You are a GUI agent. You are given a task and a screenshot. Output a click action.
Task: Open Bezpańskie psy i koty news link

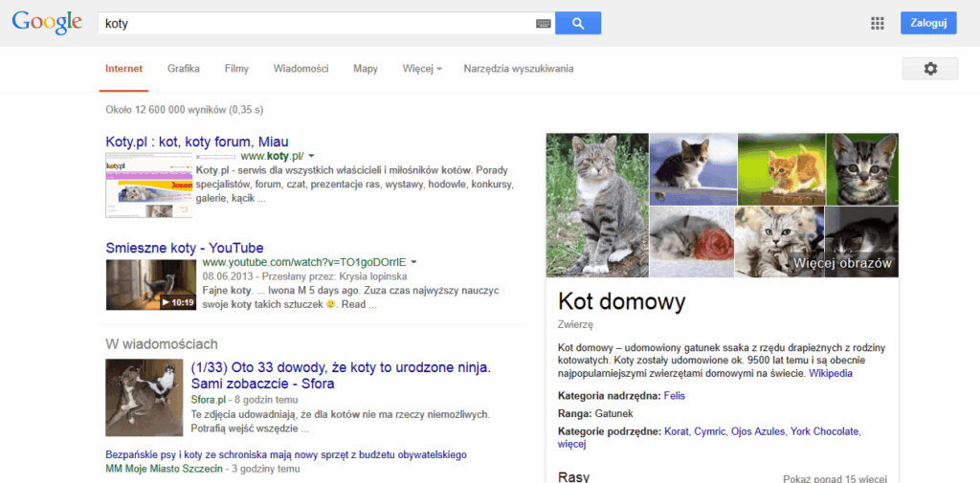point(286,455)
